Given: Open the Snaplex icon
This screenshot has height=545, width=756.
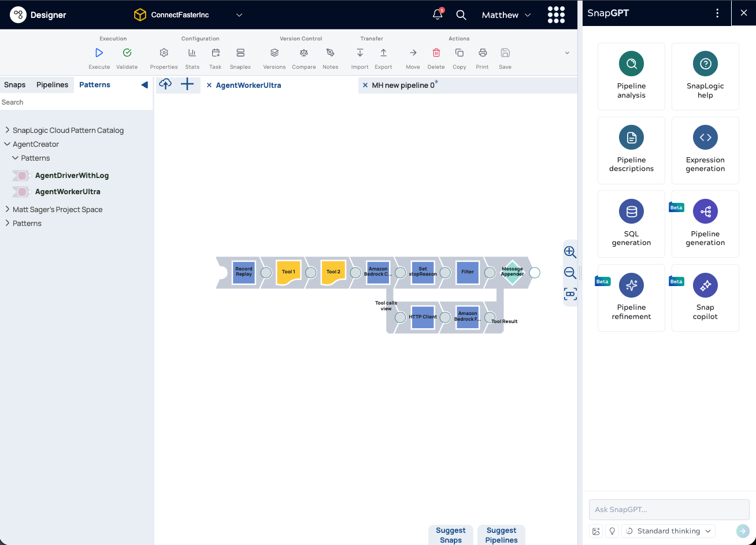Looking at the screenshot, I should click(240, 53).
